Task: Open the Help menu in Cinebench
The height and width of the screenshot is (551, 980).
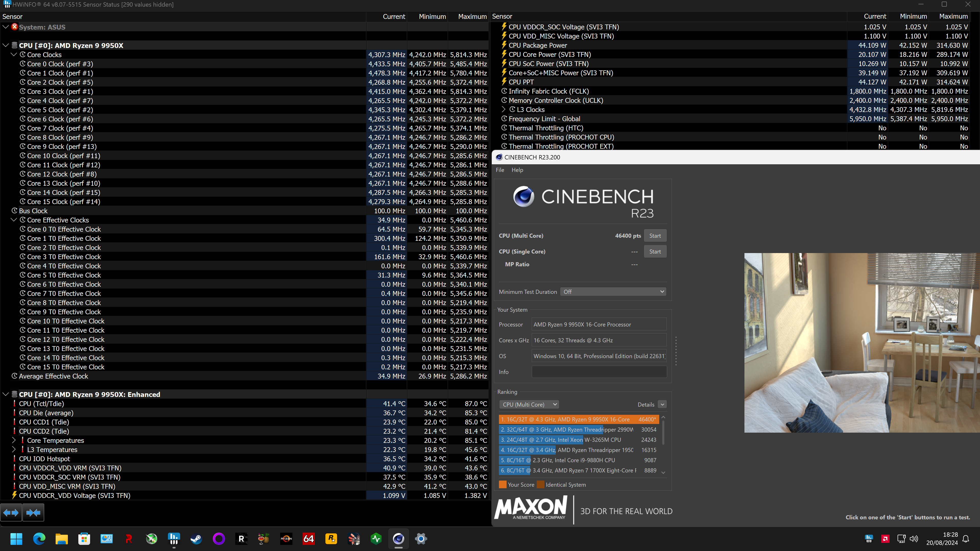Action: click(517, 170)
